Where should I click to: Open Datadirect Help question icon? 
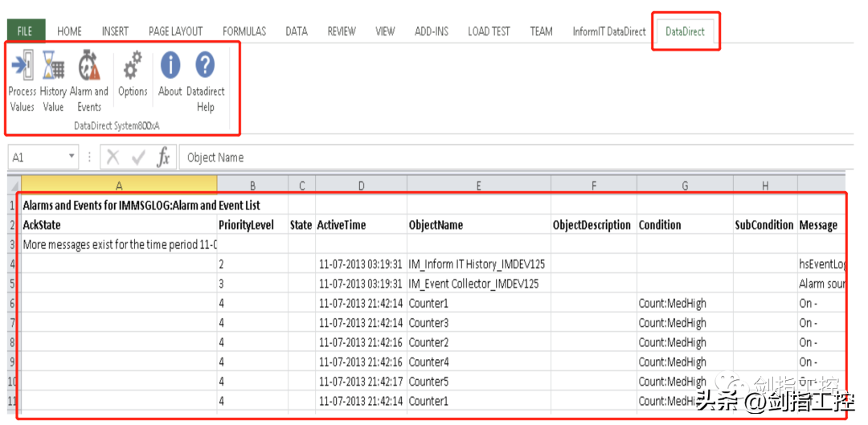click(206, 81)
